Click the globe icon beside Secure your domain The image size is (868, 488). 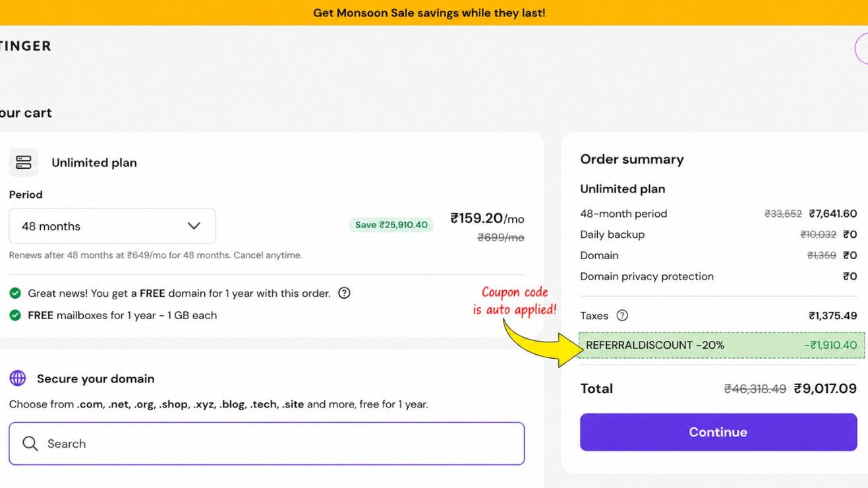18,378
